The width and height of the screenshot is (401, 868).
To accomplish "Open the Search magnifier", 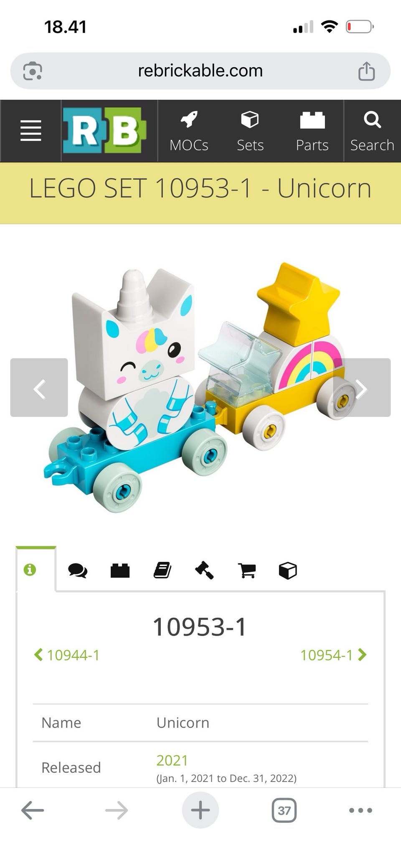I will (x=372, y=131).
